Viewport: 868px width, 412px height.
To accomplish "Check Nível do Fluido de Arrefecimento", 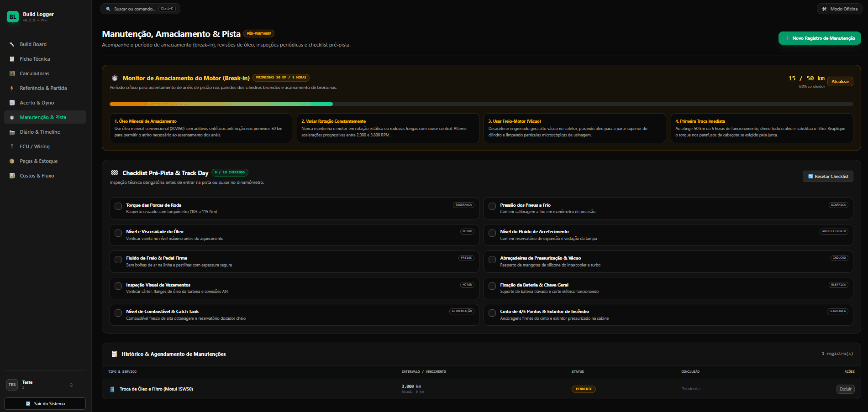I will 492,233.
